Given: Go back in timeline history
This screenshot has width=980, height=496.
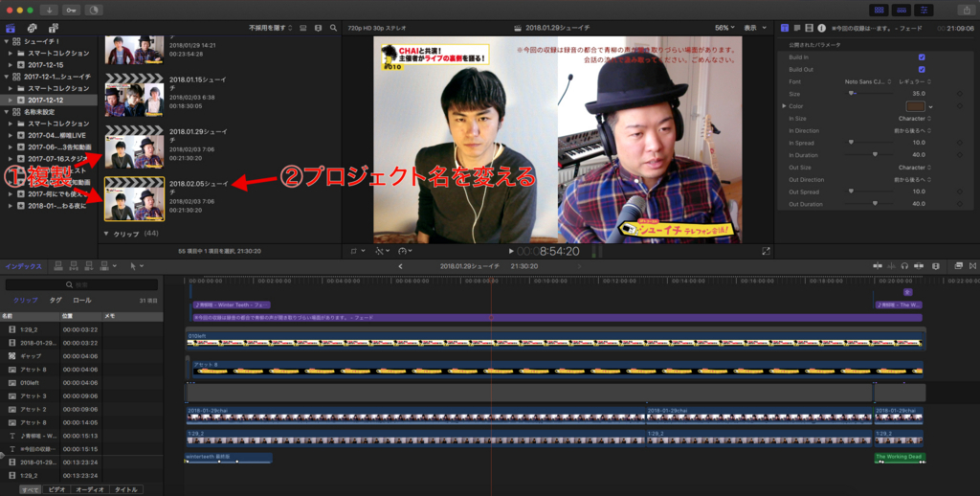Looking at the screenshot, I should [401, 266].
